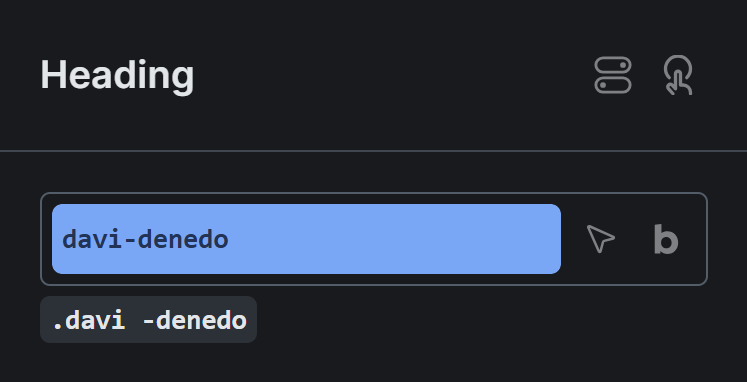Click the hand tap pointer icon
747x382 pixels.
click(x=678, y=75)
